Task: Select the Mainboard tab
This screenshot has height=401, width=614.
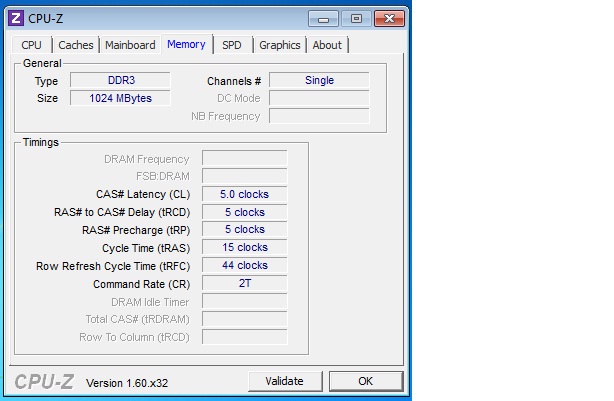Action: (x=130, y=45)
